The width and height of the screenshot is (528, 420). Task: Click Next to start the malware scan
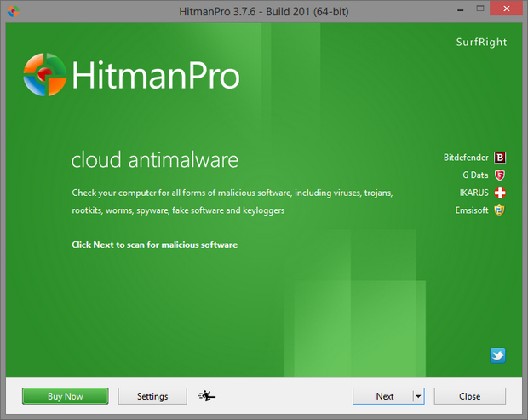tap(383, 396)
